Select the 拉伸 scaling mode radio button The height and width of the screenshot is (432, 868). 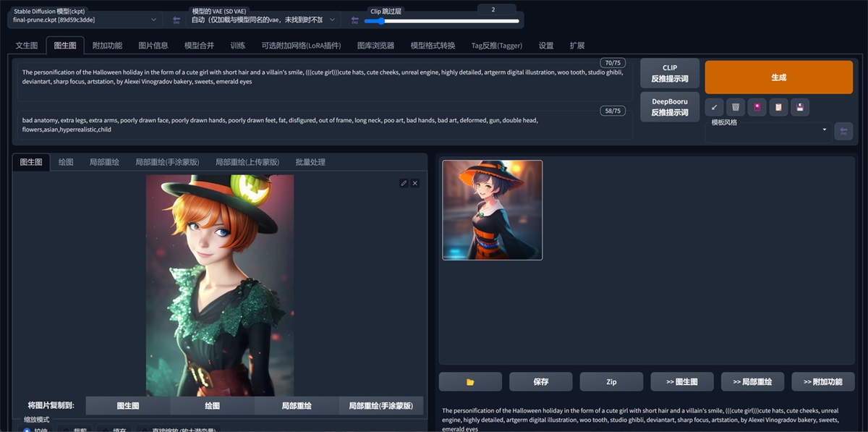(x=27, y=428)
